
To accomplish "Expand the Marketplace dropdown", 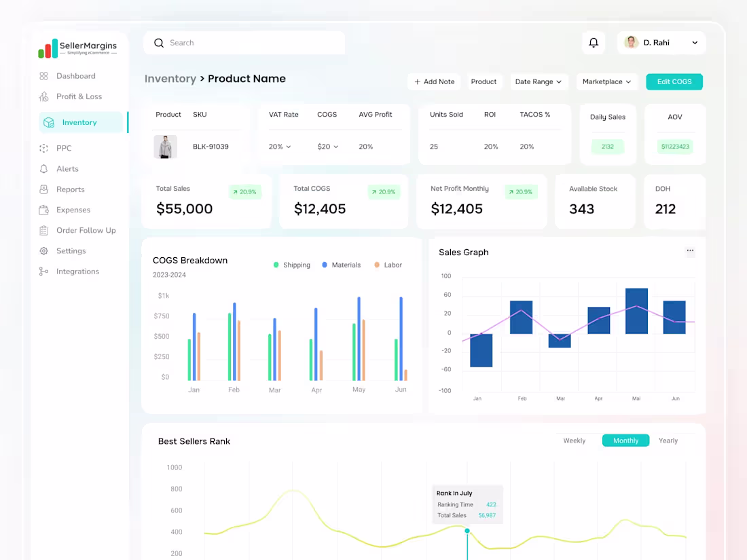I will click(606, 81).
